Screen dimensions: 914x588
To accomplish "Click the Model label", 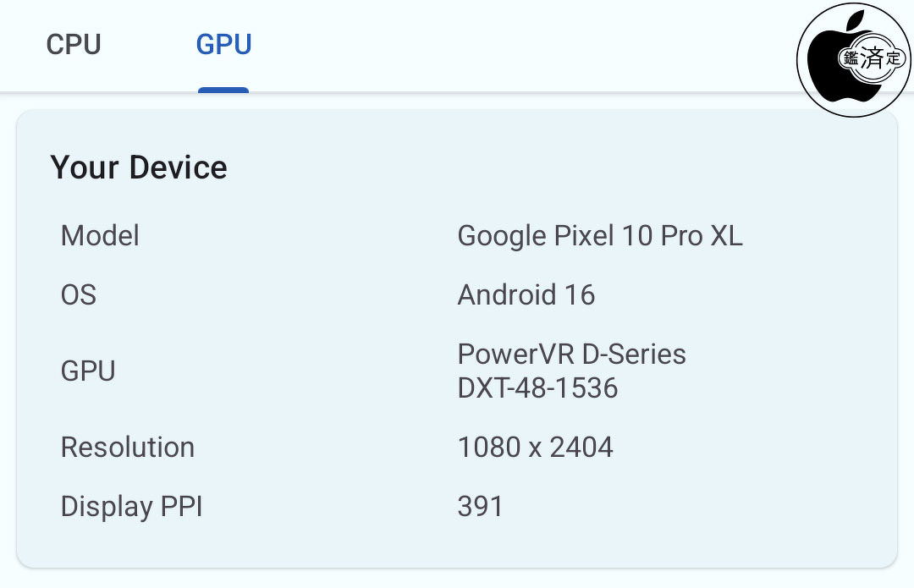I will [x=100, y=236].
